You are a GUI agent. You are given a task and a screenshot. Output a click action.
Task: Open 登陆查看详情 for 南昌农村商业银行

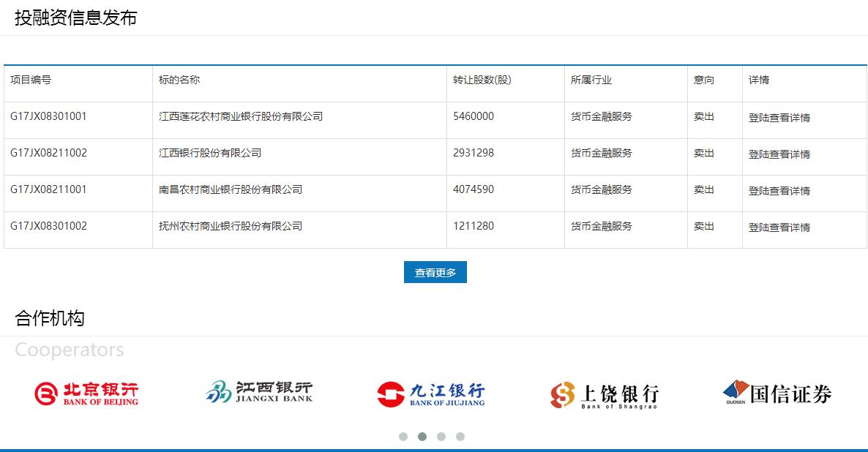click(779, 191)
